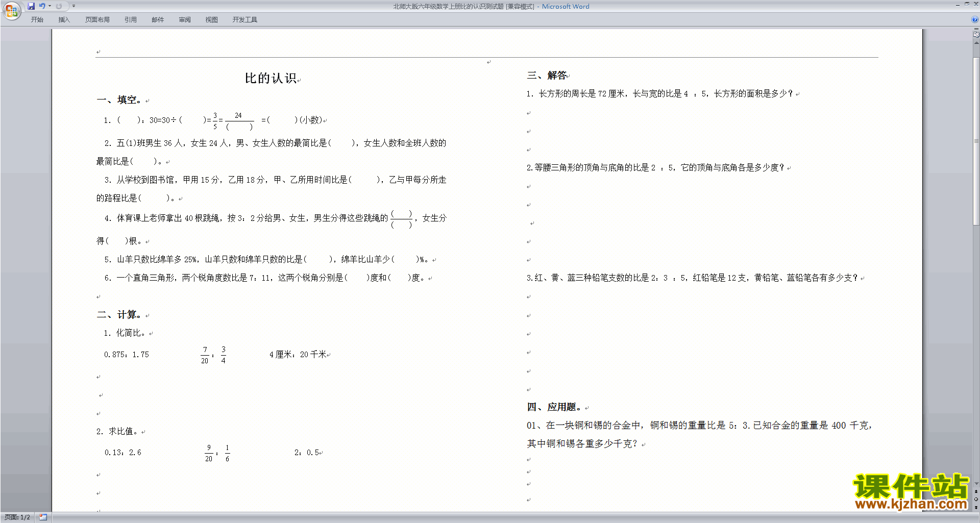Screen dimensions: 980x523
Task: Click the ratio 0.875: 1.75
Action: pyautogui.click(x=127, y=355)
